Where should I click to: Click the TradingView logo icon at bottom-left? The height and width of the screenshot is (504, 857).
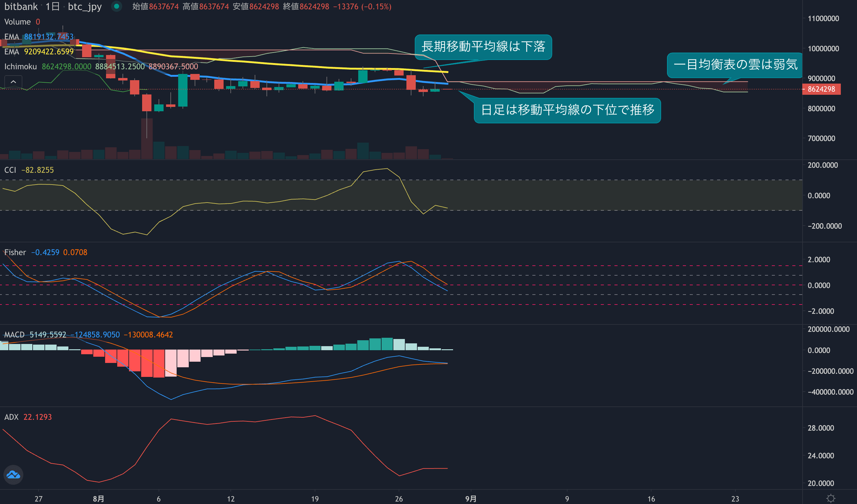click(x=13, y=474)
